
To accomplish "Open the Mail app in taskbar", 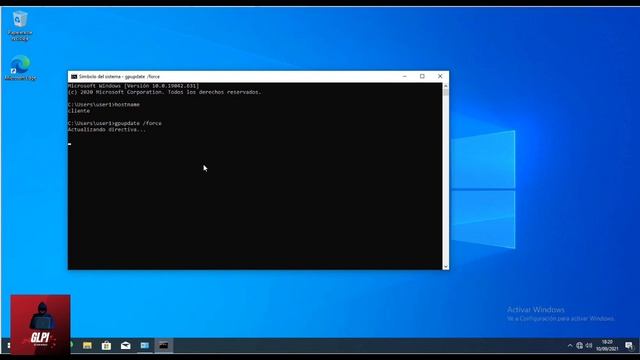I will click(x=126, y=346).
